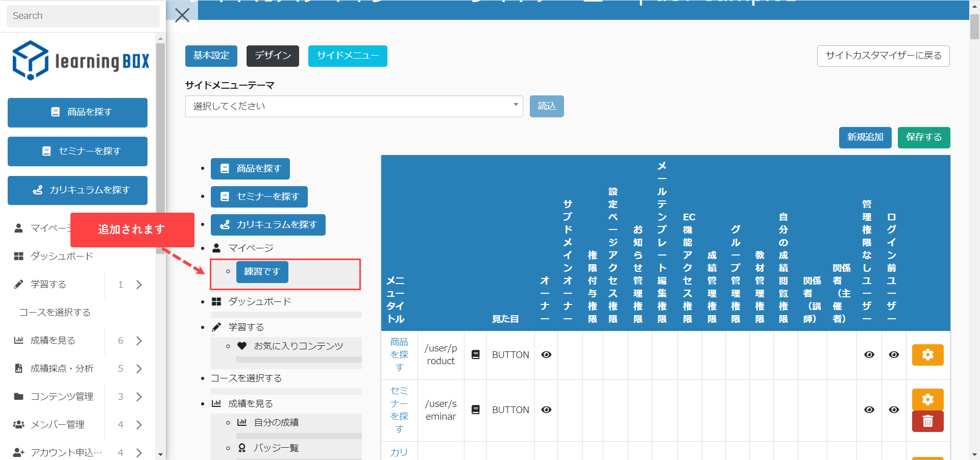Open the サイドメニューテーマ dropdown
The width and height of the screenshot is (980, 460).
coord(354,106)
